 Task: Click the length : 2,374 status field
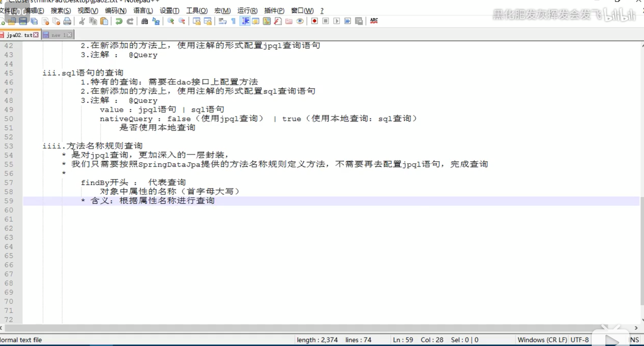[317, 340]
